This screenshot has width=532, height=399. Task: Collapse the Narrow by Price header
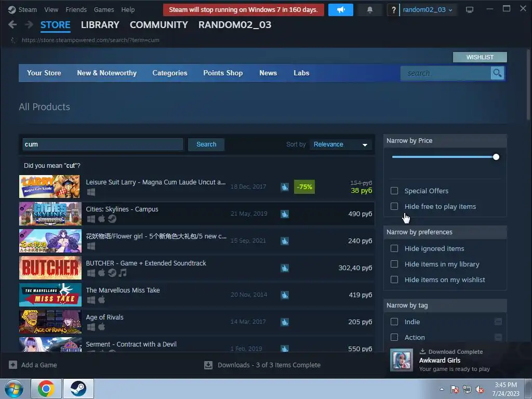tap(445, 140)
